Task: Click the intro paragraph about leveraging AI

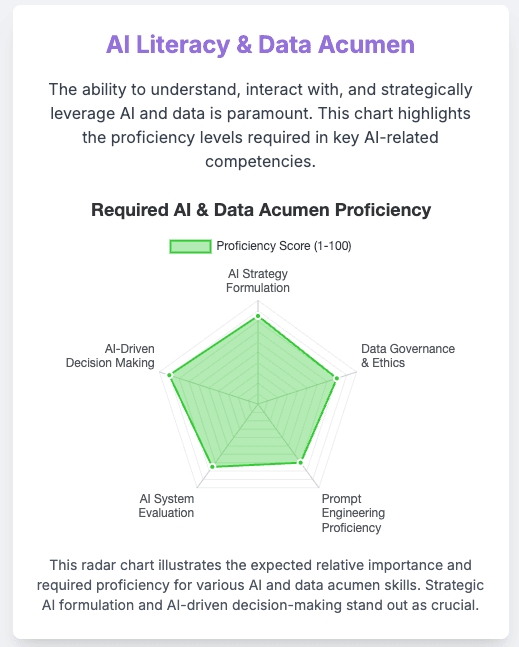Action: click(x=260, y=125)
